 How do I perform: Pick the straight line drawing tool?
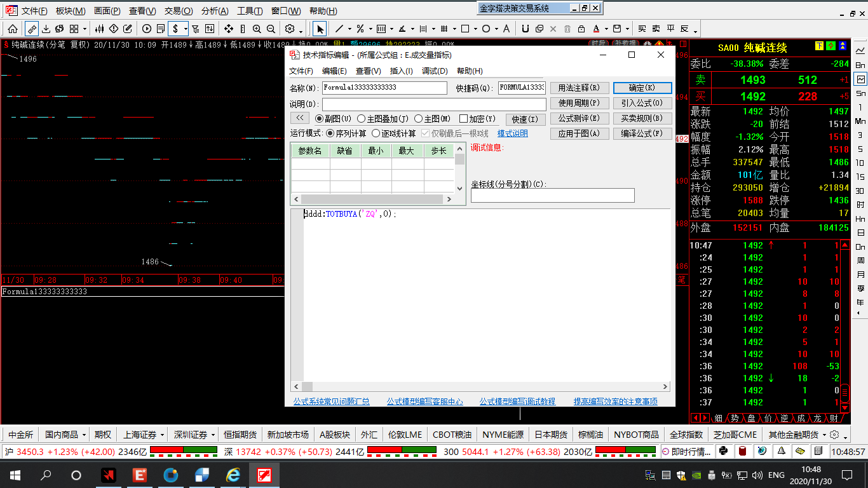(x=339, y=29)
